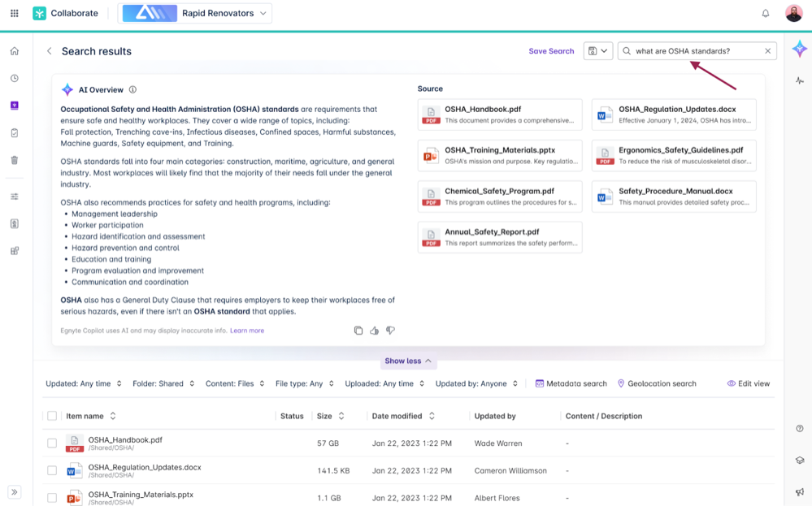Click the Updated by column header

click(494, 416)
